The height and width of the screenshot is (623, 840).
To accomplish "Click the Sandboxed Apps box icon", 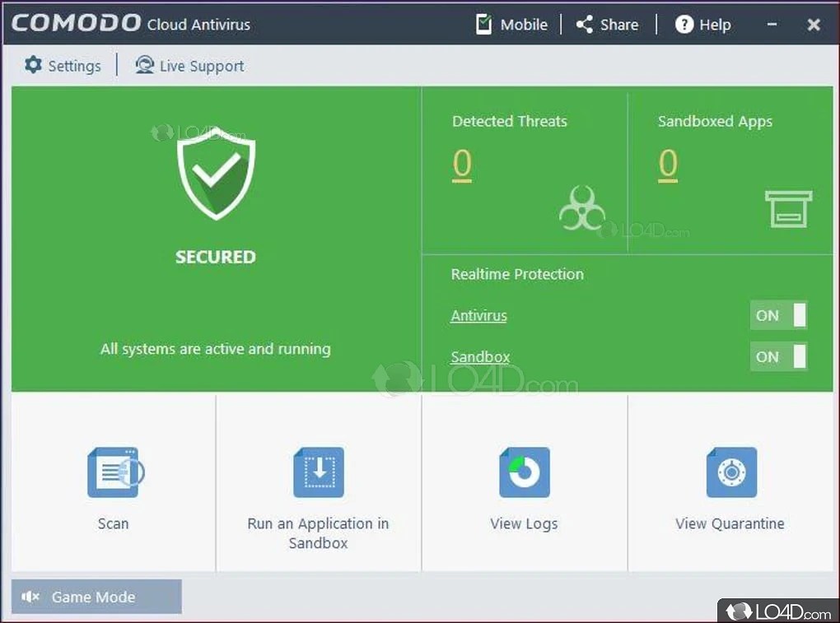I will pos(788,209).
